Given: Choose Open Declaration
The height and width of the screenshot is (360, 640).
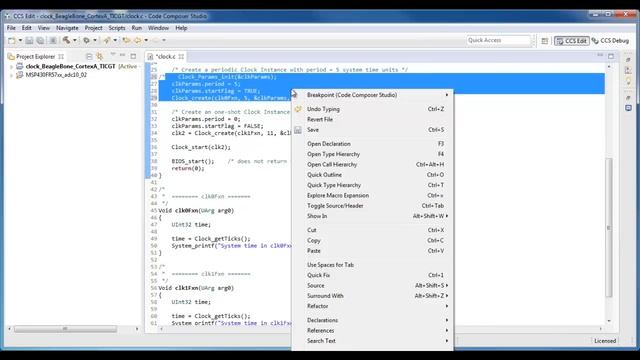Looking at the screenshot, I should 372,144.
